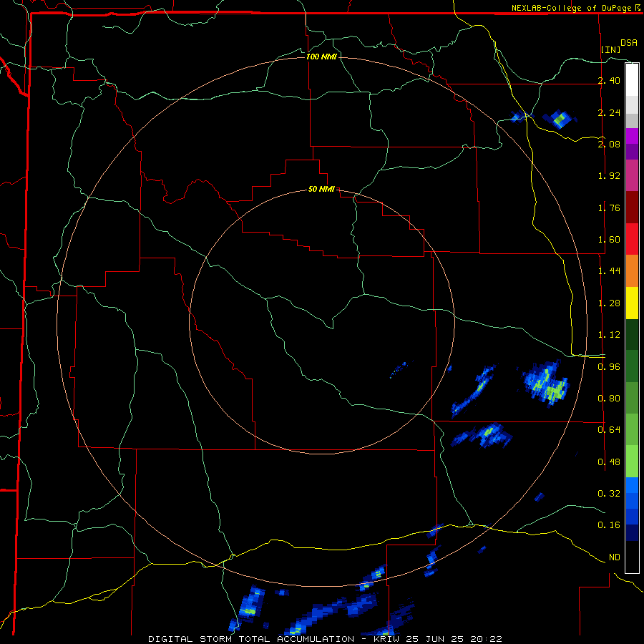Viewport: 644px width, 644px height.
Task: Select the 1.76 legend value
Action: pos(609,208)
